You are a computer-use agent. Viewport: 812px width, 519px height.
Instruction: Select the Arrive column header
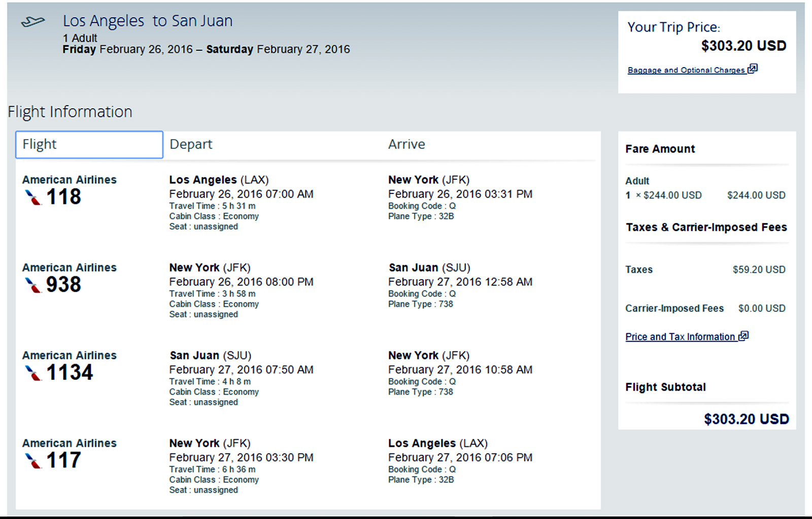pos(407,144)
